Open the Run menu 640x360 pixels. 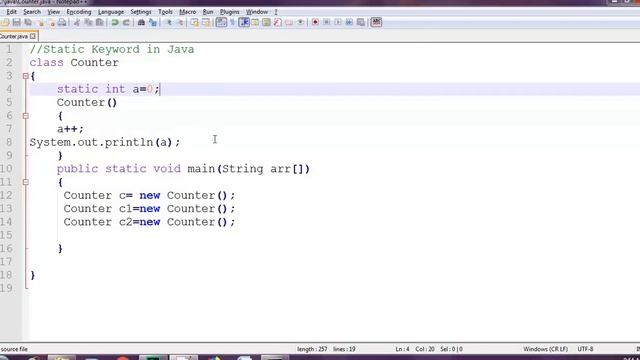coord(208,12)
